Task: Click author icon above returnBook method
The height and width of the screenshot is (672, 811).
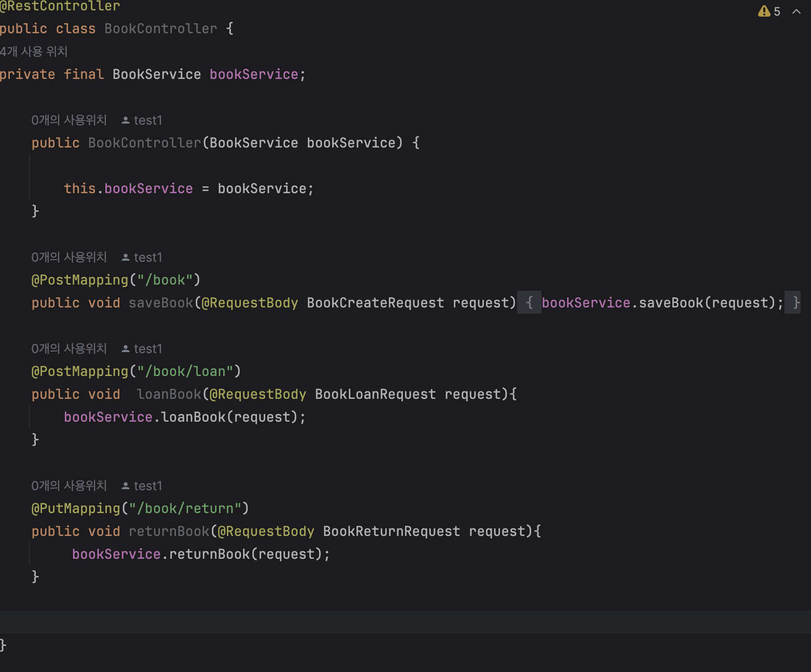Action: 126,486
